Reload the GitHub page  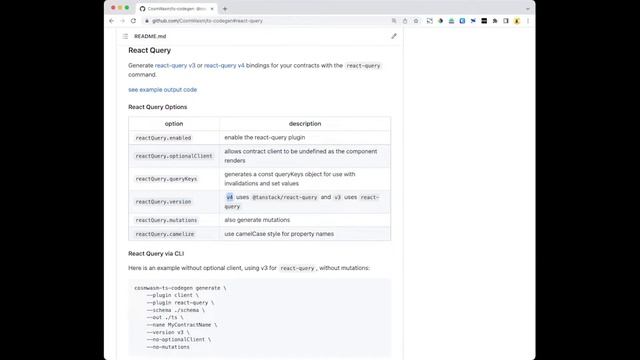point(133,21)
